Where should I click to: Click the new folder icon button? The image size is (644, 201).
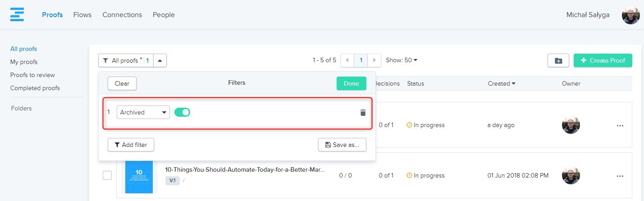coord(558,60)
